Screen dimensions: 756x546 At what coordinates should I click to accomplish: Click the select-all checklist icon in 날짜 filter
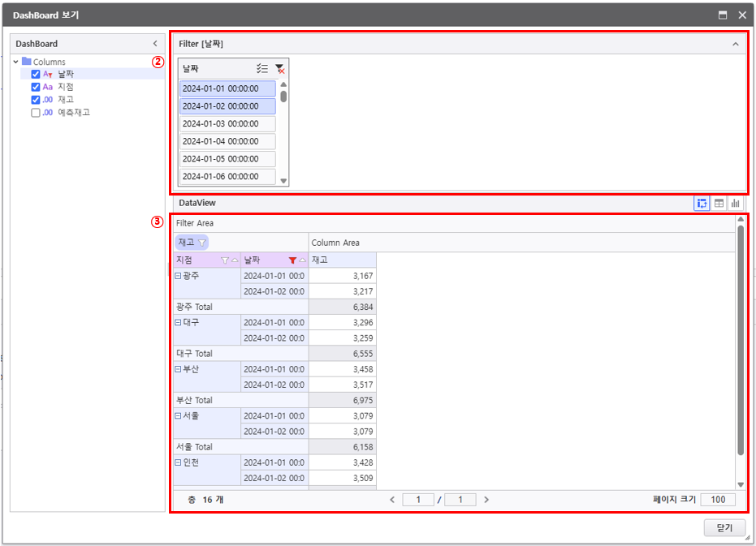point(262,68)
